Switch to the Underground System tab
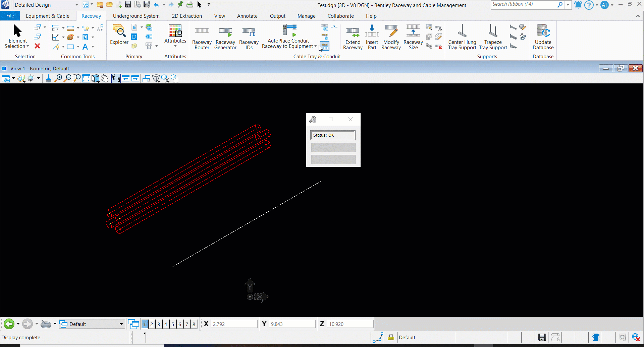 point(136,16)
